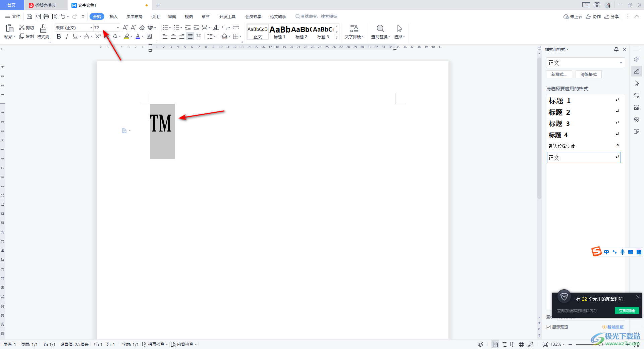This screenshot has width=644, height=349.
Task: Select 默认段落字体 in styles list
Action: [x=584, y=146]
